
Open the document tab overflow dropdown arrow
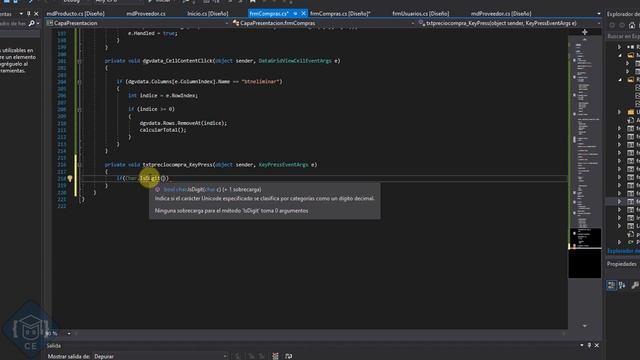click(599, 14)
